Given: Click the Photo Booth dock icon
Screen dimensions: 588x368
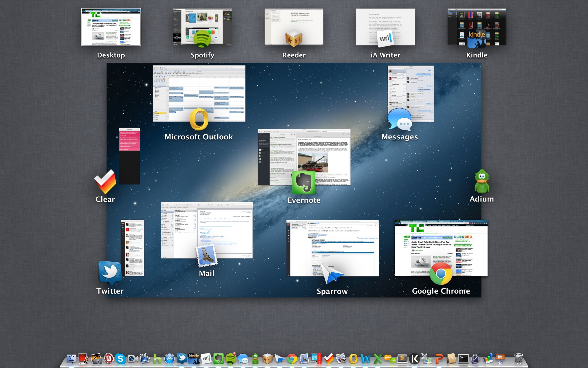Looking at the screenshot, I should [84, 359].
